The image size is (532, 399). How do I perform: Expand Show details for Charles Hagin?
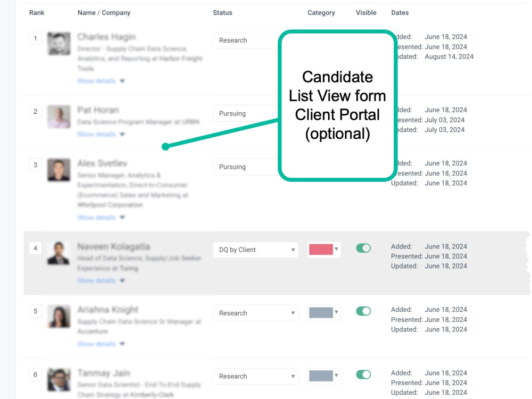[x=101, y=81]
